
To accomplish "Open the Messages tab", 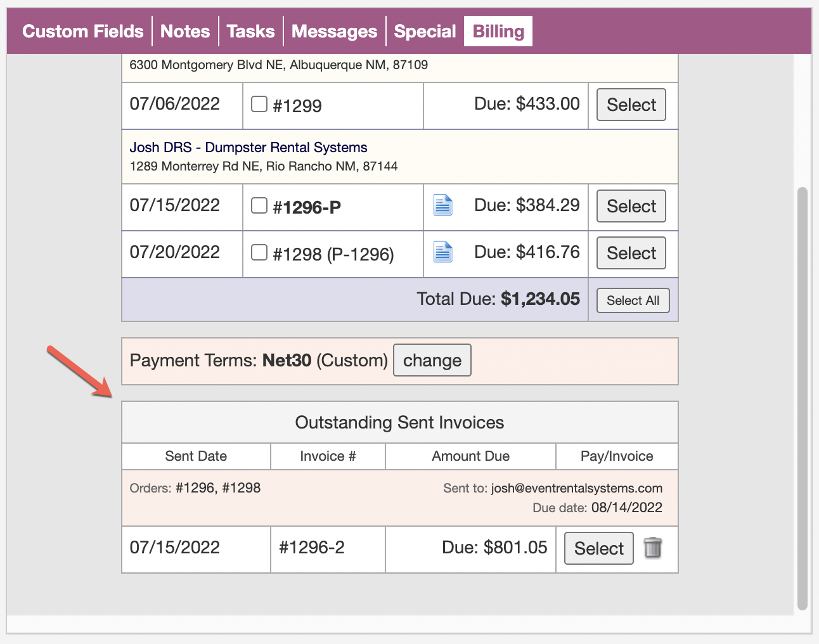I will [334, 31].
